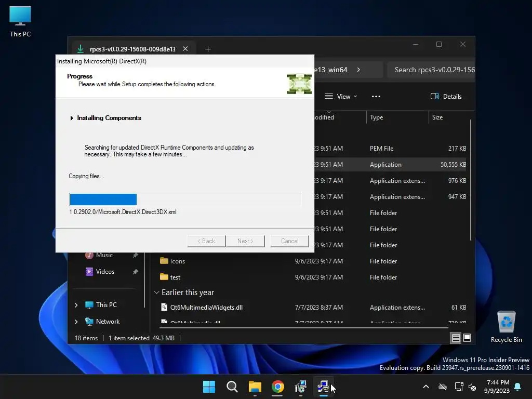This screenshot has height=399, width=532.
Task: Open the clock showing 7:44 PM
Action: pos(497,387)
